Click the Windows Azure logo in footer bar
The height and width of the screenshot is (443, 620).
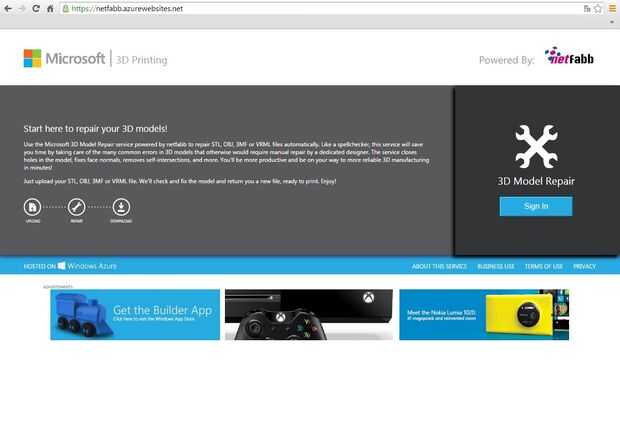click(87, 266)
